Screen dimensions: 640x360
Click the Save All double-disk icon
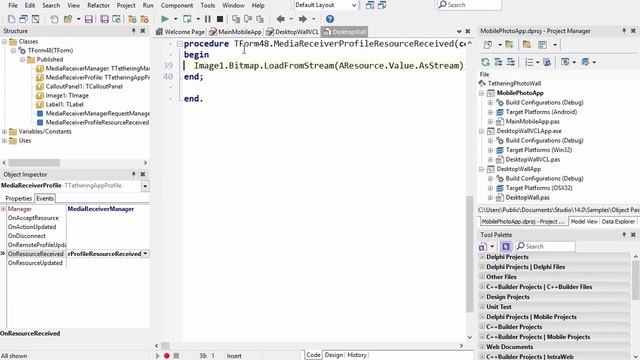[104, 19]
